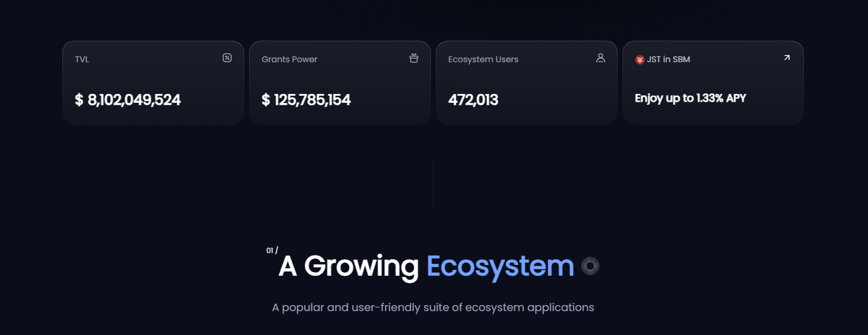868x335 pixels.
Task: Click the gift icon on Grants Power card
Action: pyautogui.click(x=414, y=58)
